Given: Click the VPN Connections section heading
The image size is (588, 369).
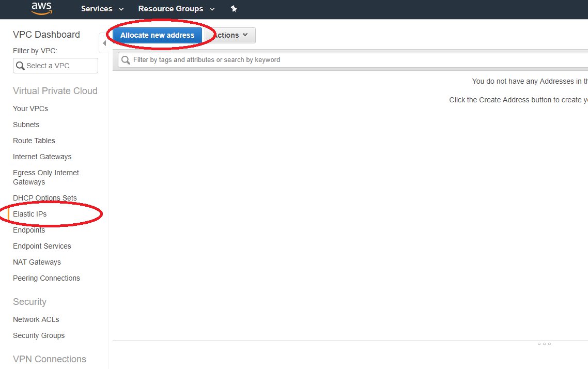Looking at the screenshot, I should tap(50, 359).
